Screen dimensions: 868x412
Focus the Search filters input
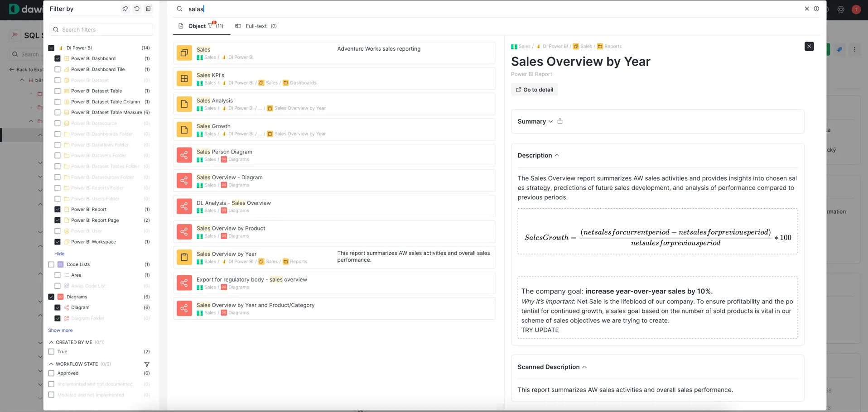101,29
